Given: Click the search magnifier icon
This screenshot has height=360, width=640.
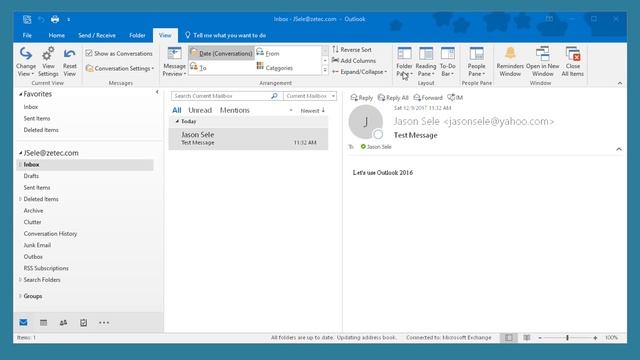Looking at the screenshot, I should click(274, 96).
